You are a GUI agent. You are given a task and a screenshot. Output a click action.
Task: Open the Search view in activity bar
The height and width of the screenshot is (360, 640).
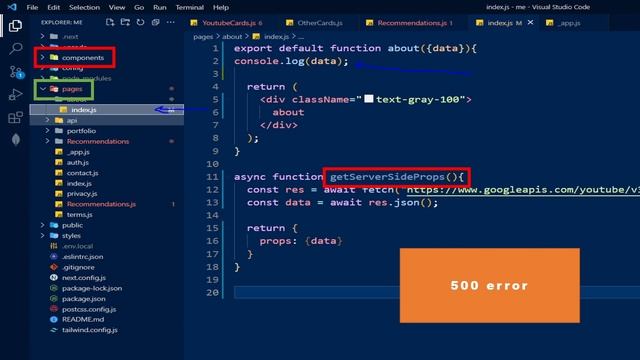pyautogui.click(x=15, y=49)
